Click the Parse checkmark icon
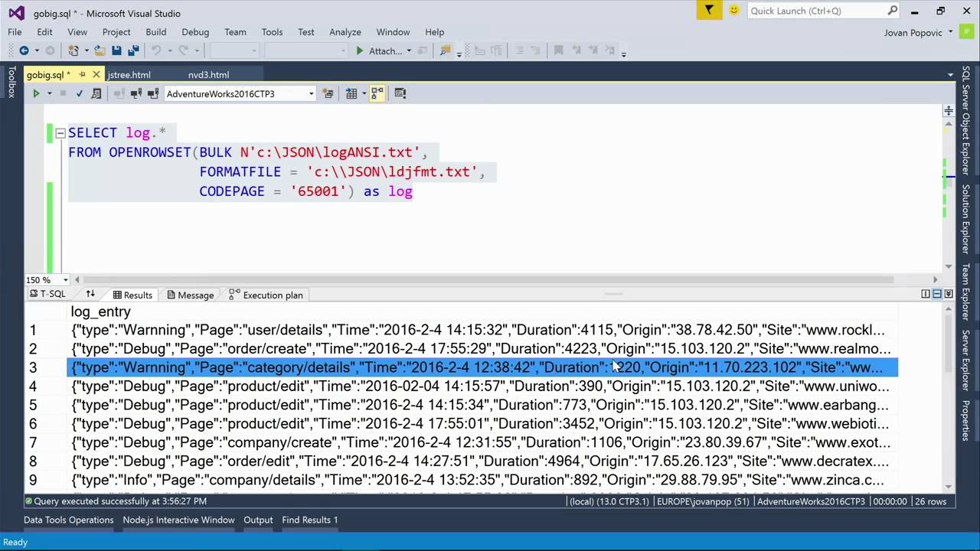The width and height of the screenshot is (980, 551). coord(79,93)
